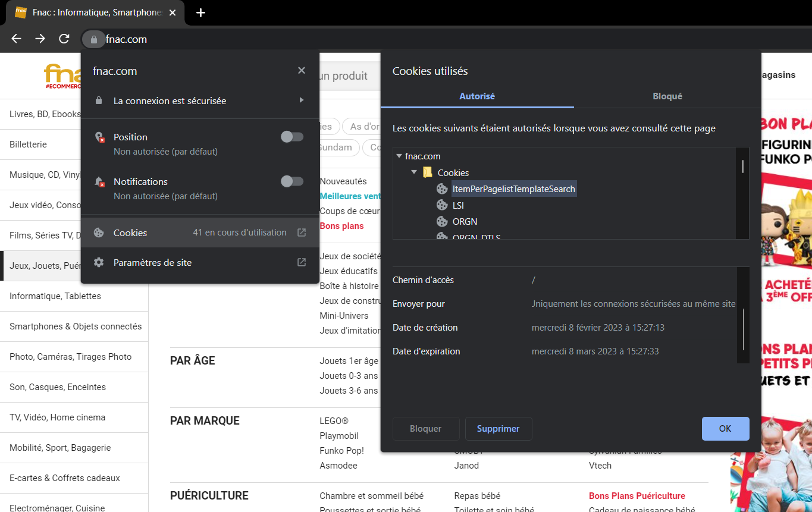Screen dimensions: 812x512
Task: Open site settings external link icon
Action: [x=302, y=262]
